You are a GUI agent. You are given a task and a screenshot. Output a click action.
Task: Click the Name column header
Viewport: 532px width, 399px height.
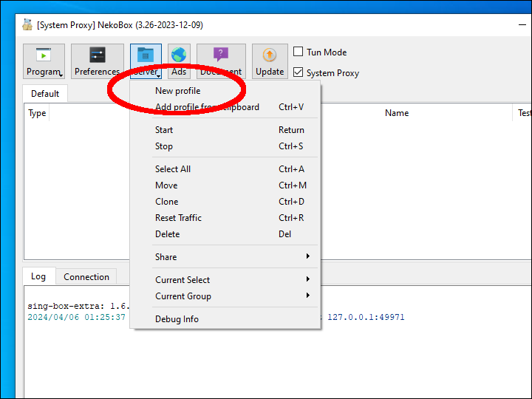point(397,113)
